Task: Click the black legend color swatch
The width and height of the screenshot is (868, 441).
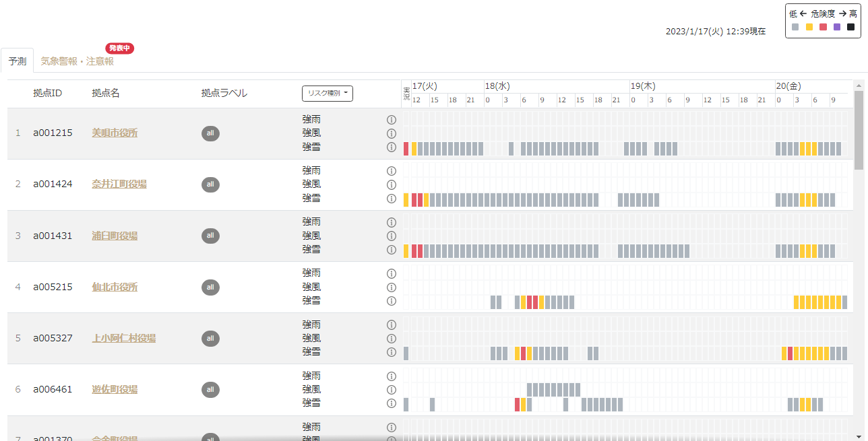Action: 850,27
